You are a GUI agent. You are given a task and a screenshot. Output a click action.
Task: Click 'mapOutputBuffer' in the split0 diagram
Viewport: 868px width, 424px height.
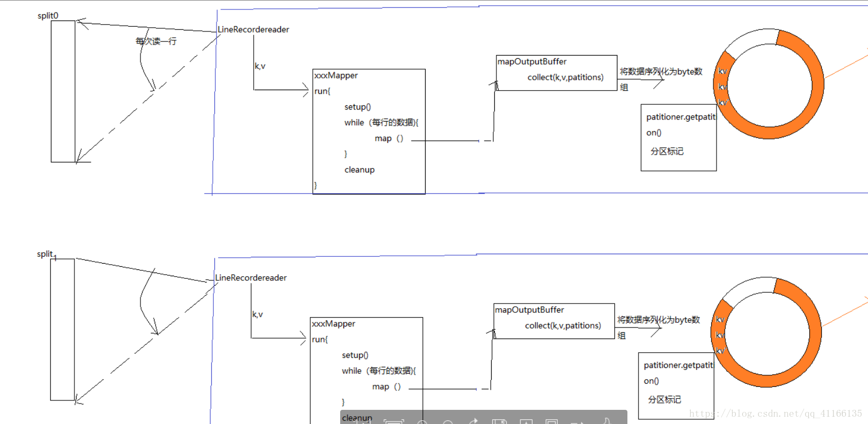coord(532,61)
